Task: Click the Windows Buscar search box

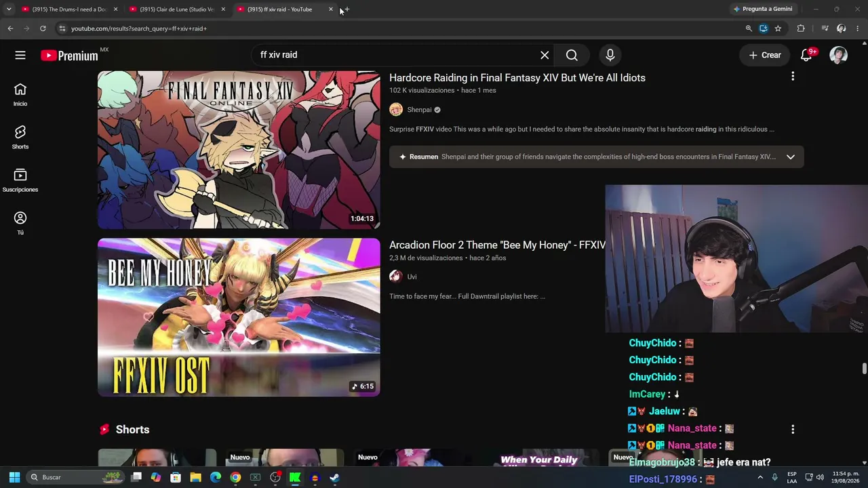Action: pyautogui.click(x=75, y=477)
